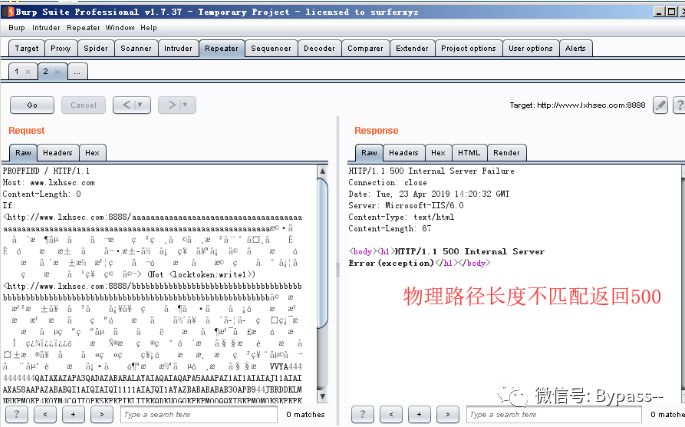
Task: Switch to the Intruder tool tab
Action: click(178, 49)
